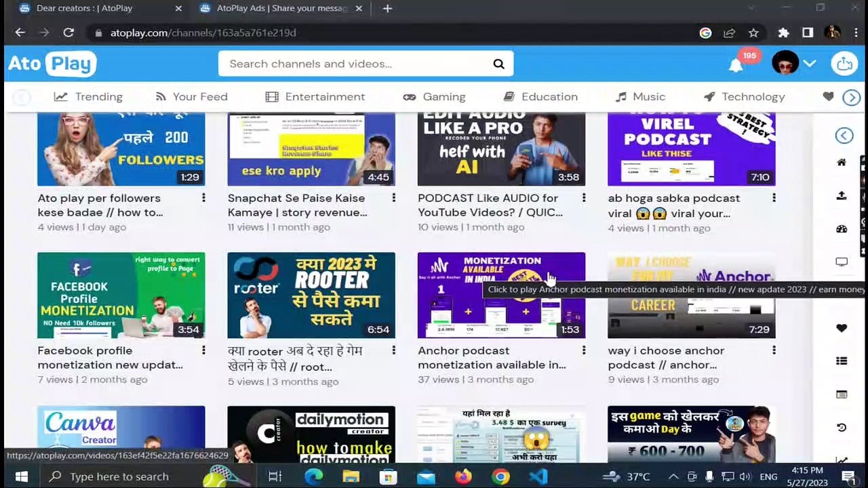Open 'way i choose anchor podcast' title
Image resolution: width=868 pixels, height=488 pixels.
(x=666, y=358)
